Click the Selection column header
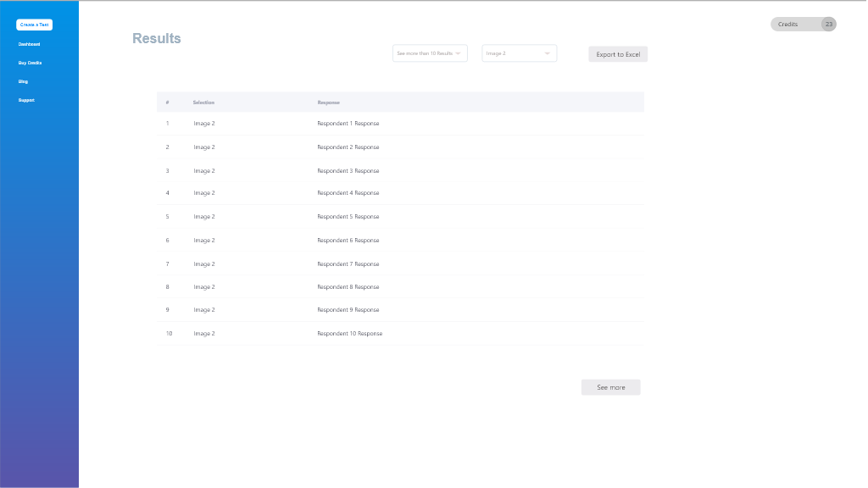Screen dimensions: 868x488 coord(203,103)
